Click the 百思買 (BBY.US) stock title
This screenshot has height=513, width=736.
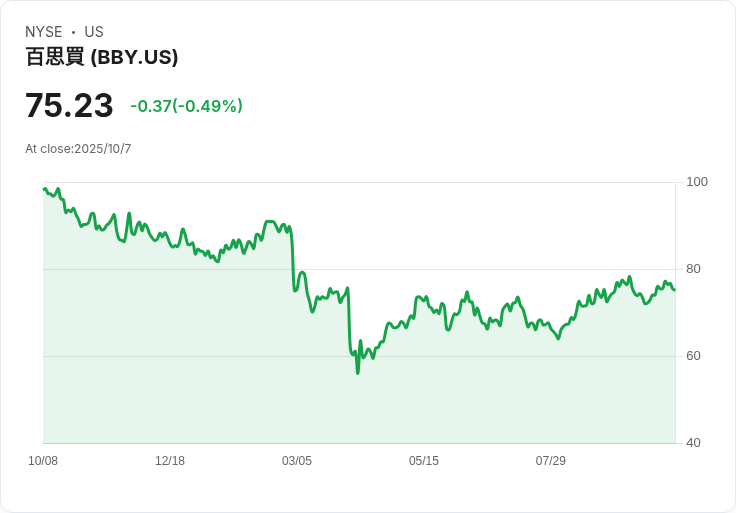tap(102, 57)
